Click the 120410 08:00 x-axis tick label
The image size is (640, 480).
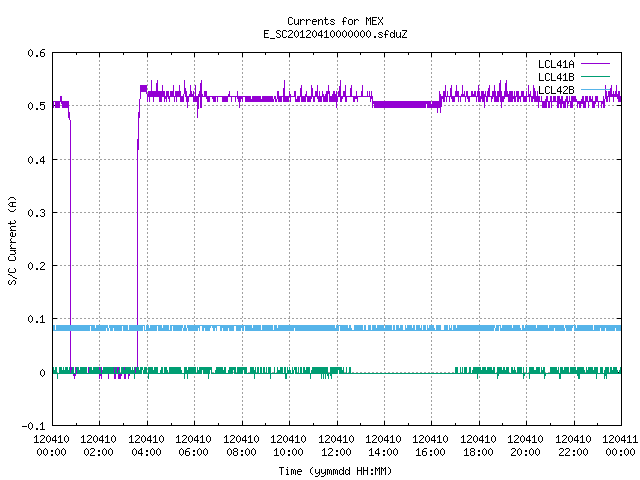(241, 446)
